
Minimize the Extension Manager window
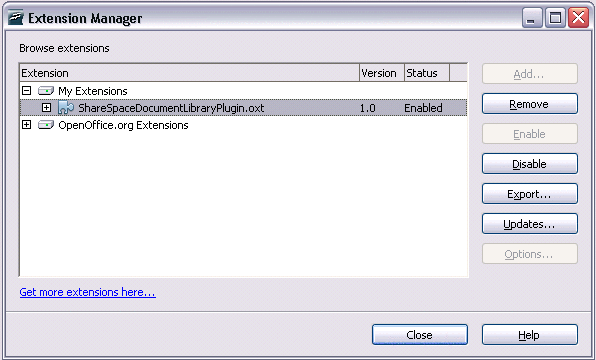tap(532, 17)
